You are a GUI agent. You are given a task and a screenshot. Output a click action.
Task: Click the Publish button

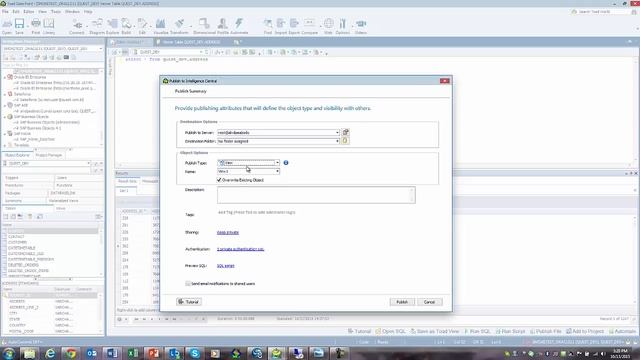[x=402, y=302]
